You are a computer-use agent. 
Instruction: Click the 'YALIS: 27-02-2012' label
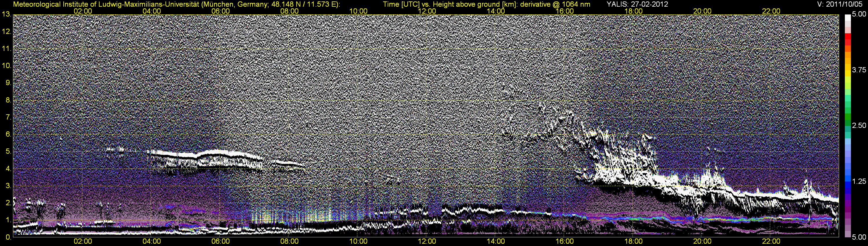[x=637, y=4]
